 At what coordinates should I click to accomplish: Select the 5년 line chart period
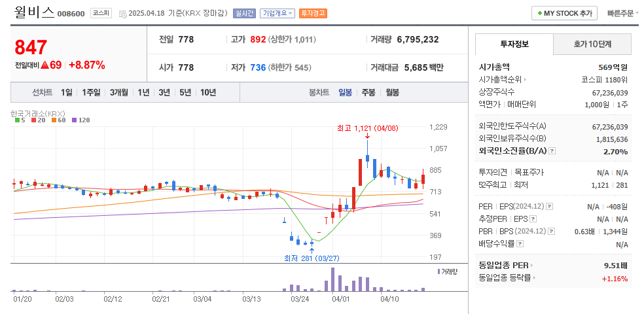(185, 92)
